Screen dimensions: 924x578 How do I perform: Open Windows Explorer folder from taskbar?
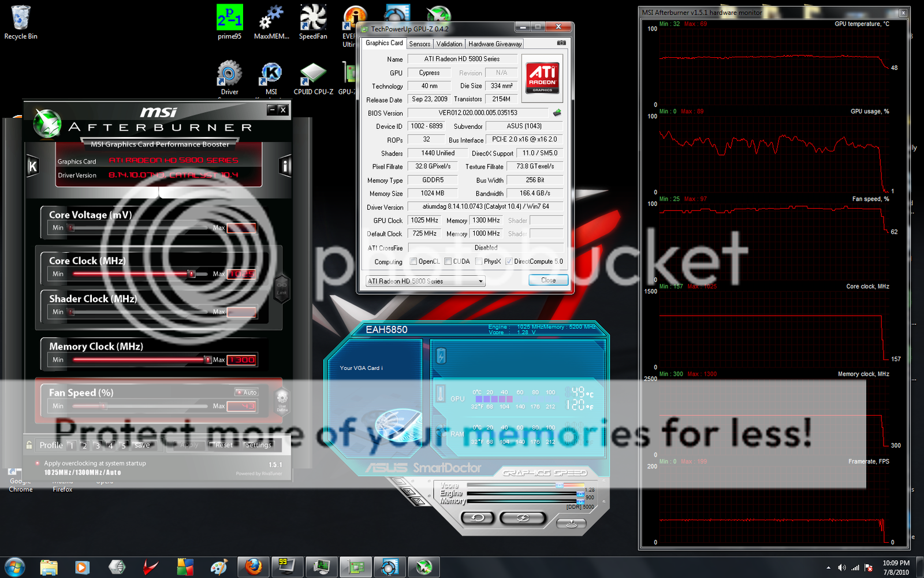pyautogui.click(x=49, y=567)
